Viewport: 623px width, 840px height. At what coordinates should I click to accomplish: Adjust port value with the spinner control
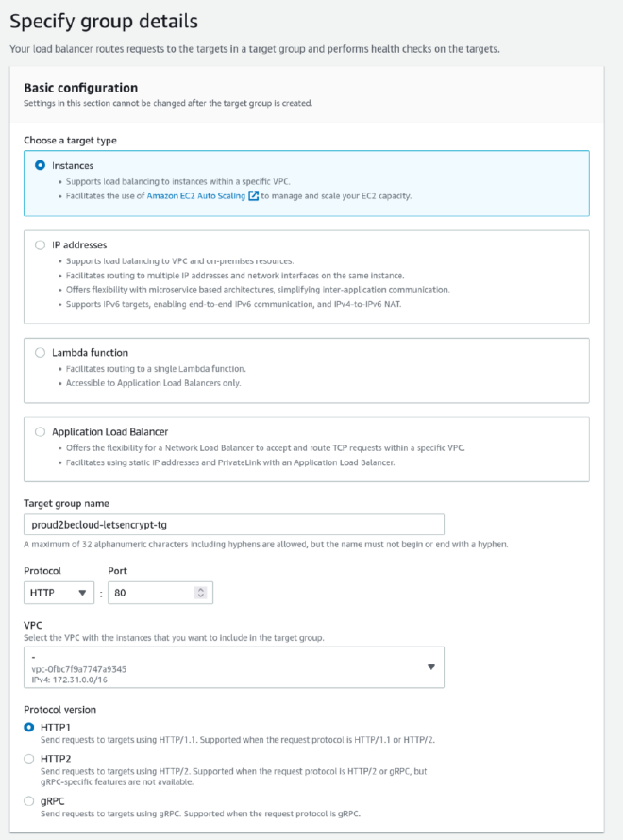pos(201,593)
